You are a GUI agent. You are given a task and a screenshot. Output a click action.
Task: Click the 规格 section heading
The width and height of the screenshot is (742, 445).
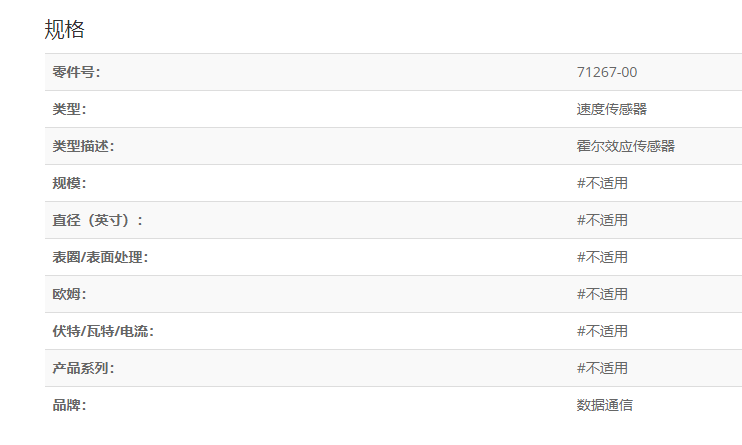pyautogui.click(x=65, y=29)
